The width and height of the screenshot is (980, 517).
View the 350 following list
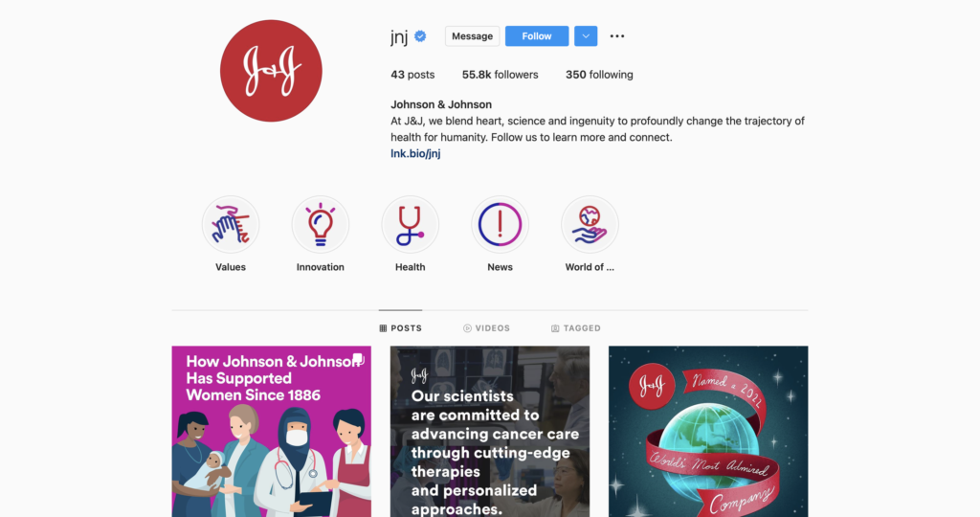pos(599,75)
